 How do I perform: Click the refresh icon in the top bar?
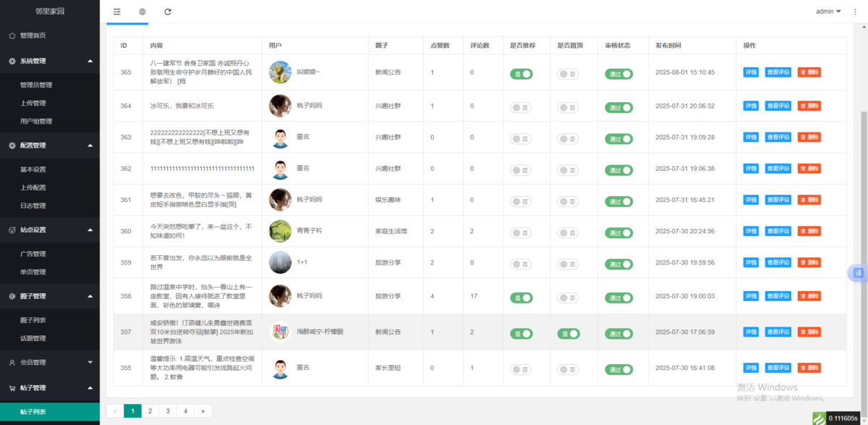(x=168, y=12)
